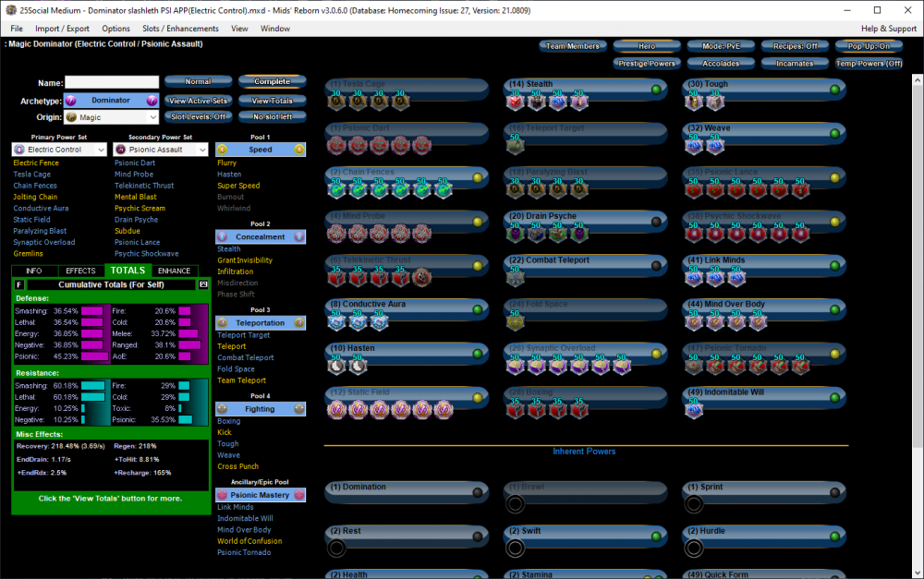
Task: Toggle Hasten power's green status light
Action: 478,355
